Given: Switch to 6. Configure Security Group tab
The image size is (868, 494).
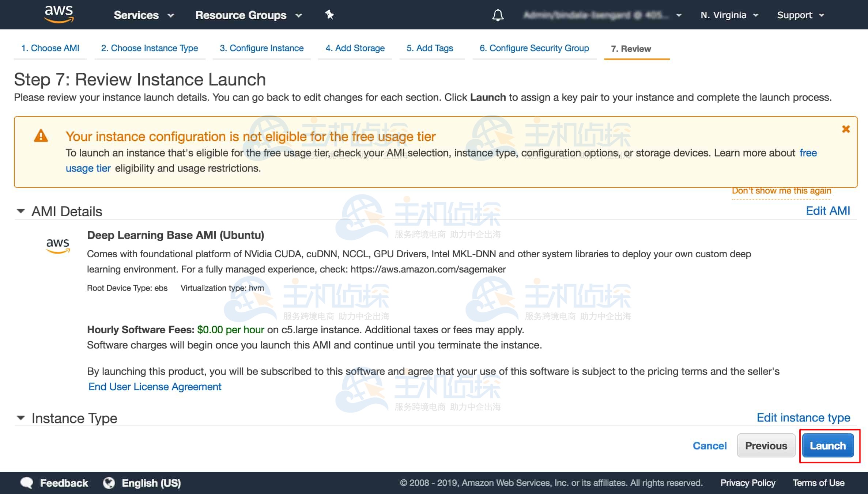Looking at the screenshot, I should point(534,48).
